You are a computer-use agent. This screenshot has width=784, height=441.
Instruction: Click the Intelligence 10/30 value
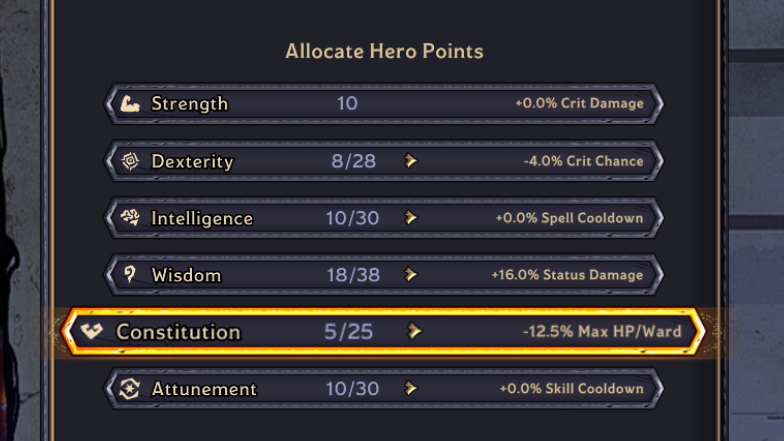[352, 218]
